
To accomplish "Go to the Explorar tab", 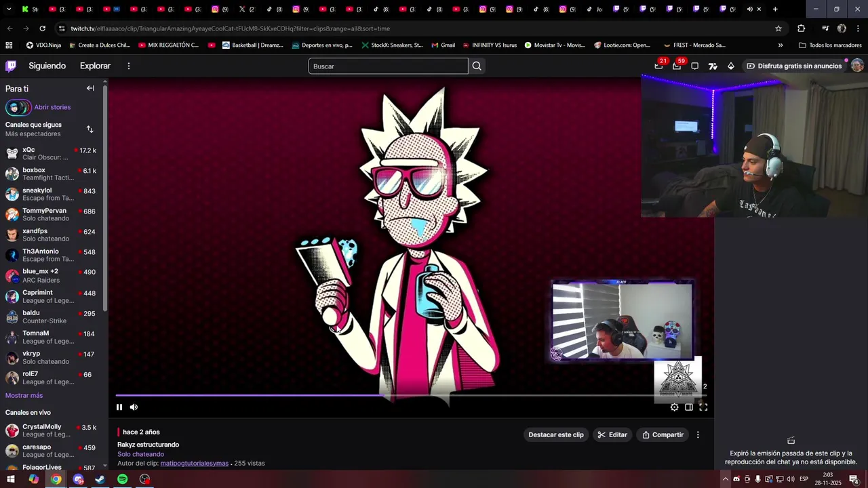I will 95,66.
